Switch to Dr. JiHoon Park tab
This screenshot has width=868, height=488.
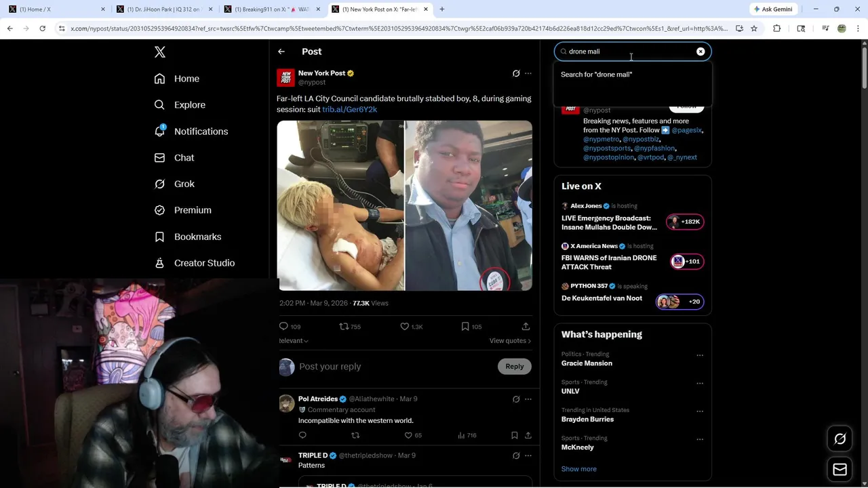(x=165, y=9)
